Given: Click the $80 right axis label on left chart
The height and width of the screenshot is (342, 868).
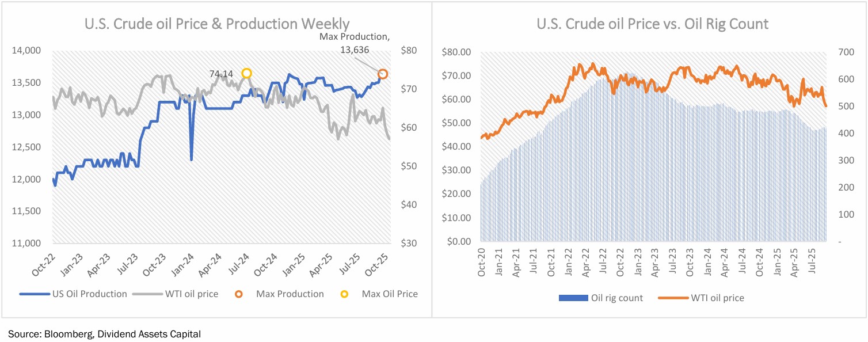Looking at the screenshot, I should [408, 51].
